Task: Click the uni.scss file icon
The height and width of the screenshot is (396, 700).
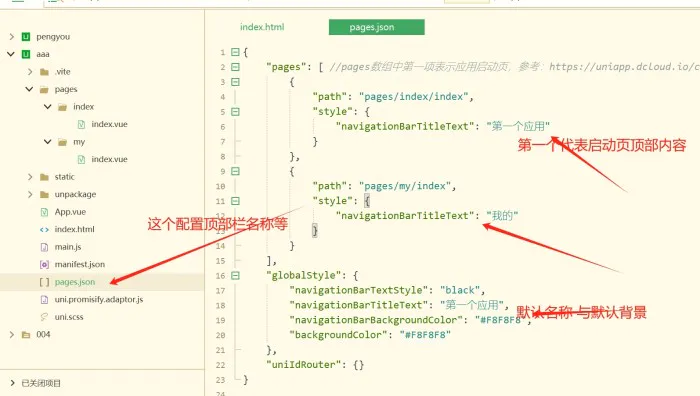Action: [x=44, y=317]
